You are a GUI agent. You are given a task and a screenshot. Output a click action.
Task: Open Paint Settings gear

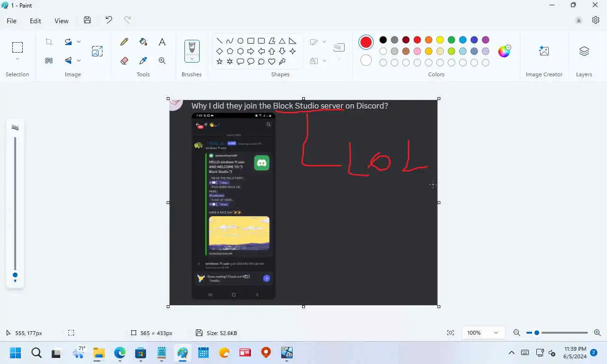(x=596, y=20)
